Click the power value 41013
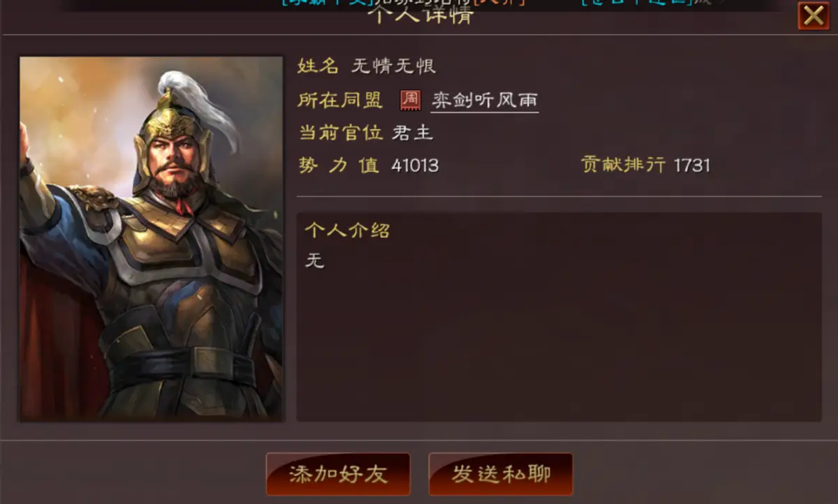The width and height of the screenshot is (838, 504). click(416, 165)
